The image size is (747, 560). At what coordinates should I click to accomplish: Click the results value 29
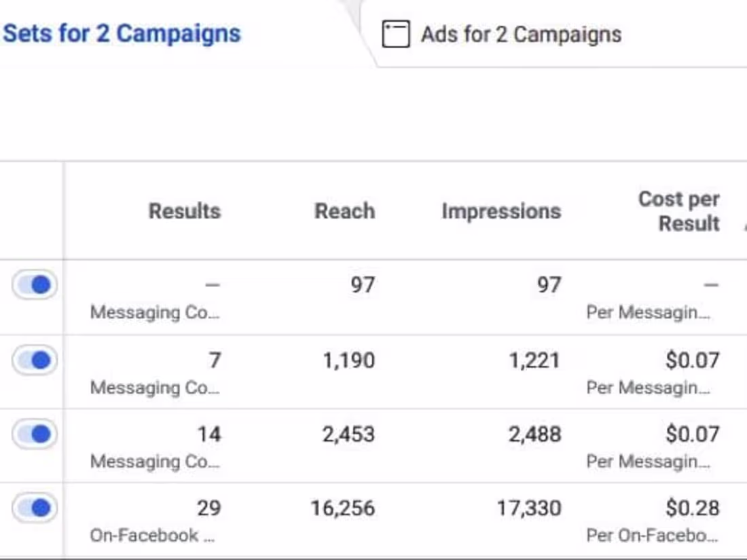209,506
